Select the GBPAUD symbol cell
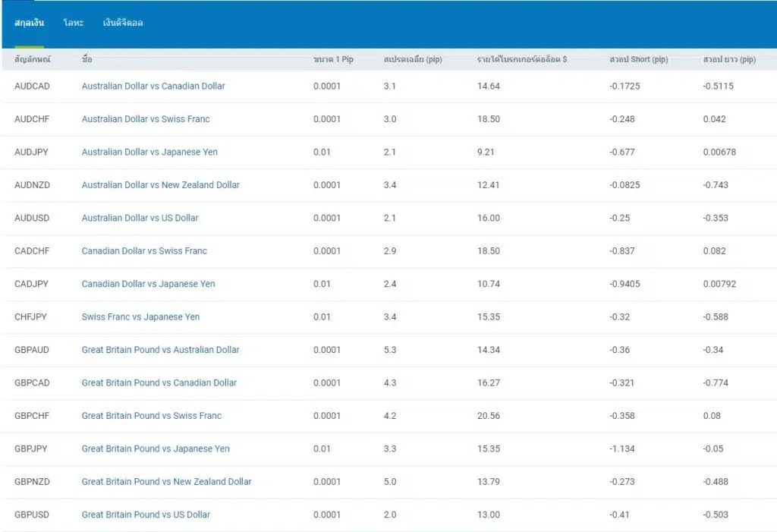Viewport: 777px width, 532px height. point(32,350)
